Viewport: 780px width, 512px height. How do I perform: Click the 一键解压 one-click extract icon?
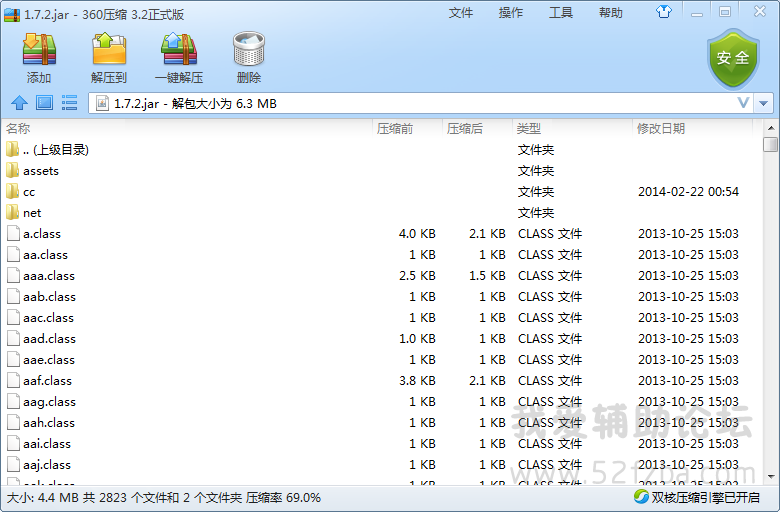[179, 50]
